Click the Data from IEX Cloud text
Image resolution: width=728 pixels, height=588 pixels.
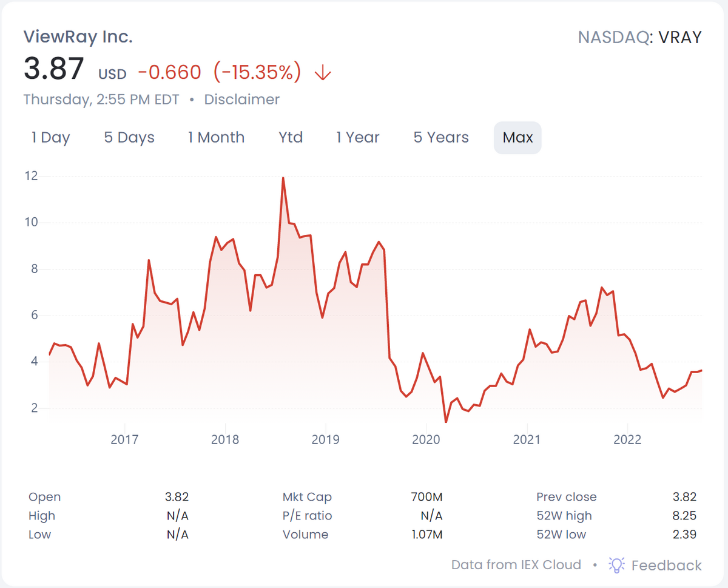click(516, 565)
